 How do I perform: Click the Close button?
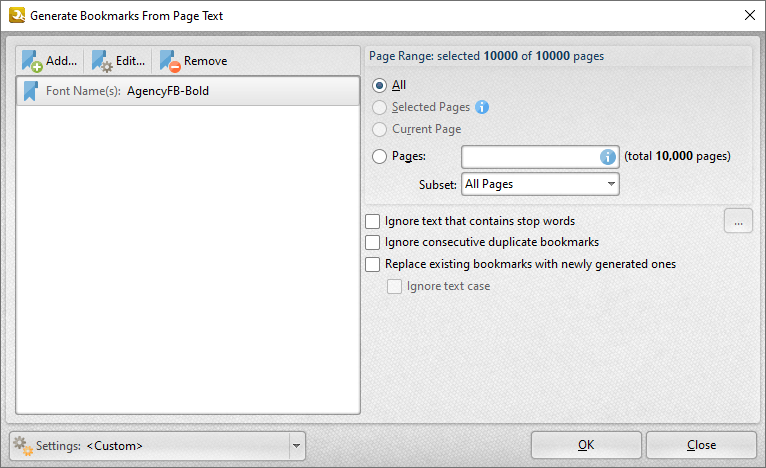pyautogui.click(x=702, y=445)
